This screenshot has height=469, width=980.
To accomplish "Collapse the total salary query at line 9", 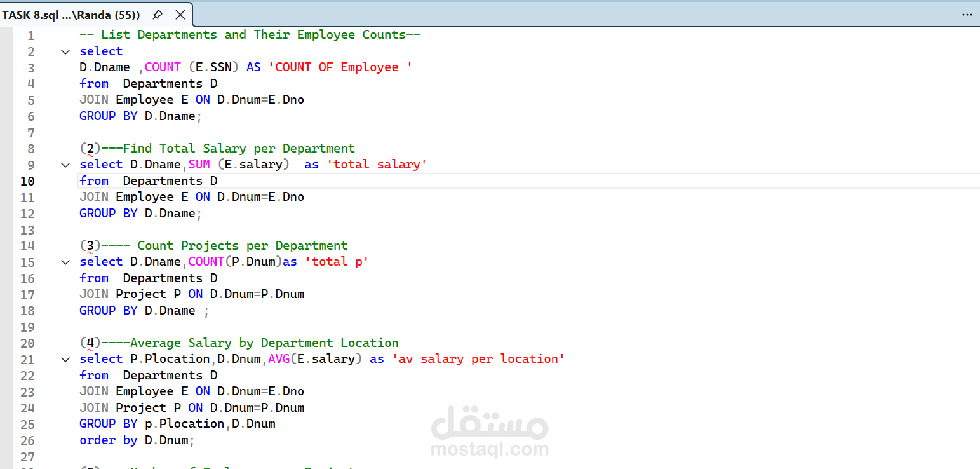I will pyautogui.click(x=65, y=164).
